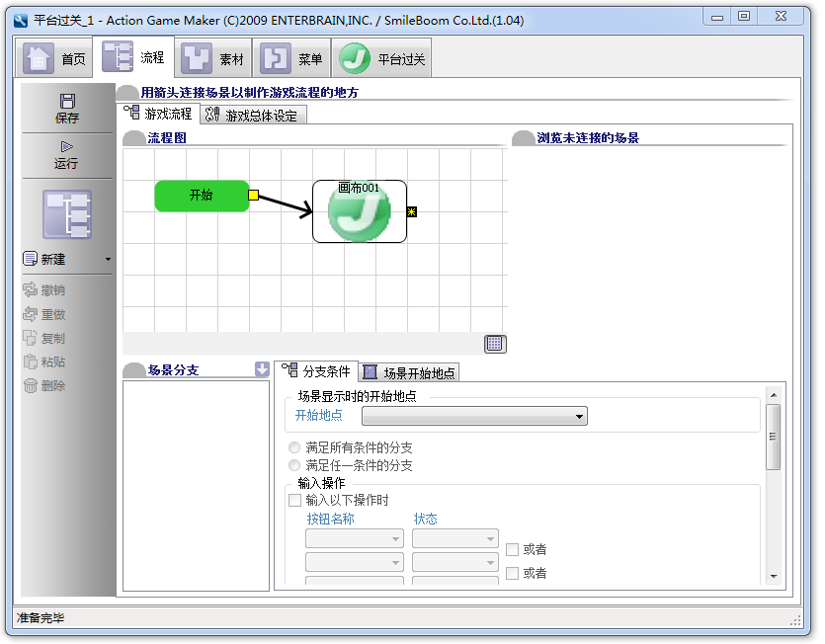Expand the 开始地点 dropdown

click(x=474, y=416)
